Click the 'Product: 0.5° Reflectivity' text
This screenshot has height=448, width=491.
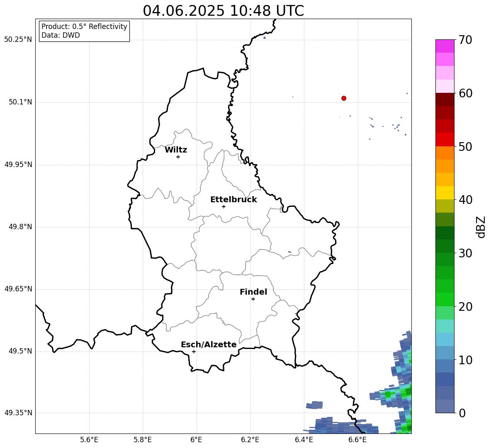84,27
